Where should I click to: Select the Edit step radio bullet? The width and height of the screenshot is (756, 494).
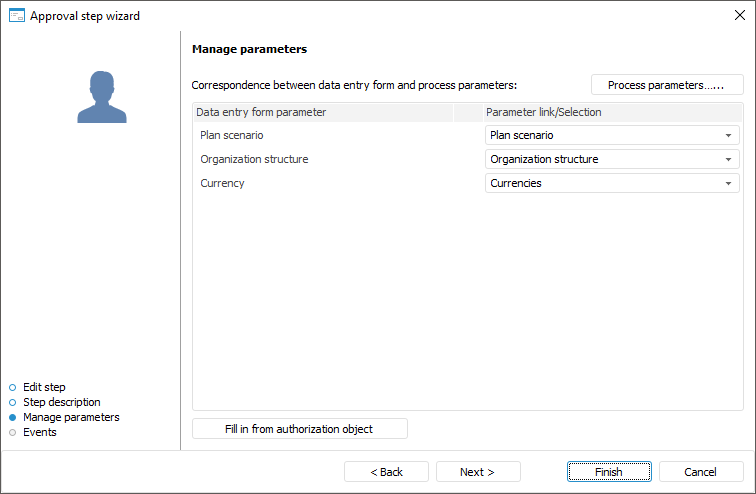(x=12, y=387)
